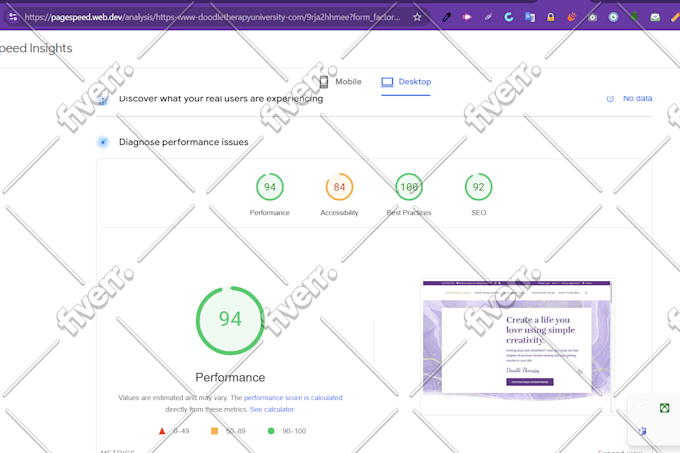Open the blue circular disc extension

click(613, 17)
